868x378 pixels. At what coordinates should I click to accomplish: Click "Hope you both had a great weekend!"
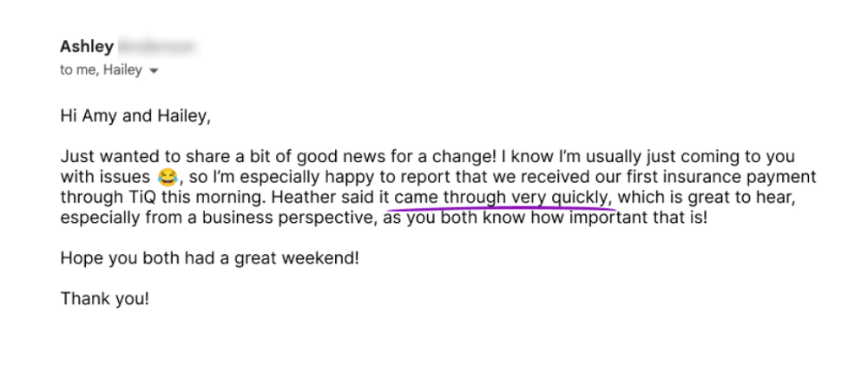coord(208,258)
